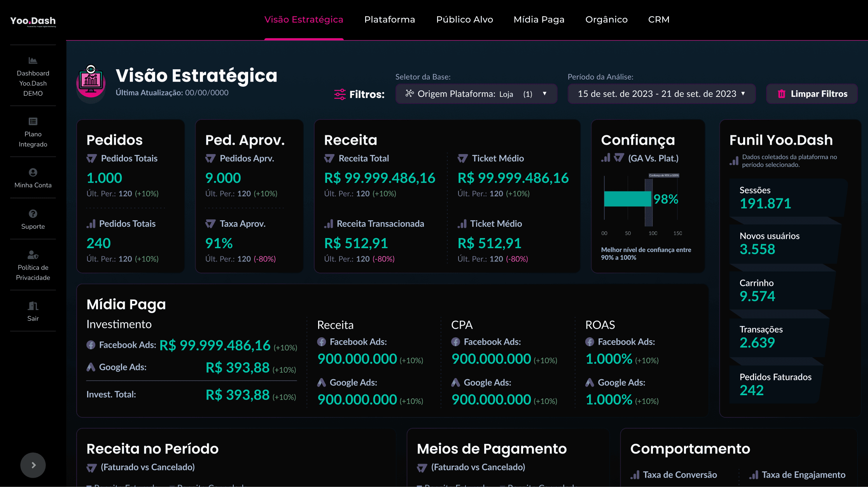The width and height of the screenshot is (868, 487).
Task: Open the Visão Estratégica tab
Action: [x=304, y=19]
